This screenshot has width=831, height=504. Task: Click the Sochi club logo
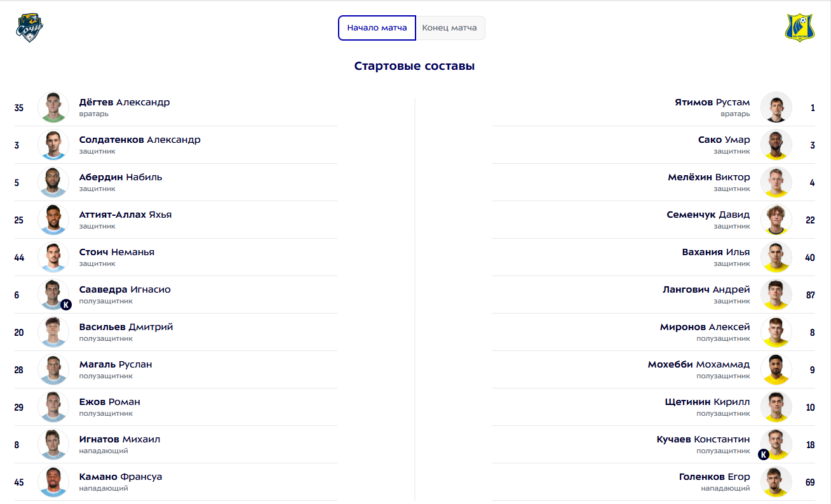29,28
